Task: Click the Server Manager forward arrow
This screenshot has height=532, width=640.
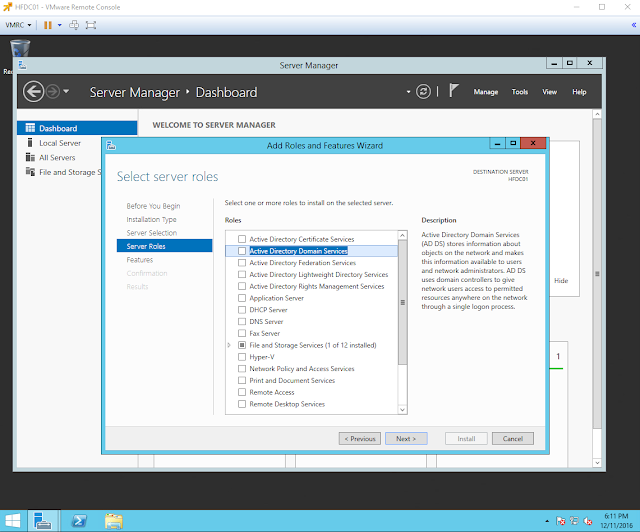Action: [53, 91]
